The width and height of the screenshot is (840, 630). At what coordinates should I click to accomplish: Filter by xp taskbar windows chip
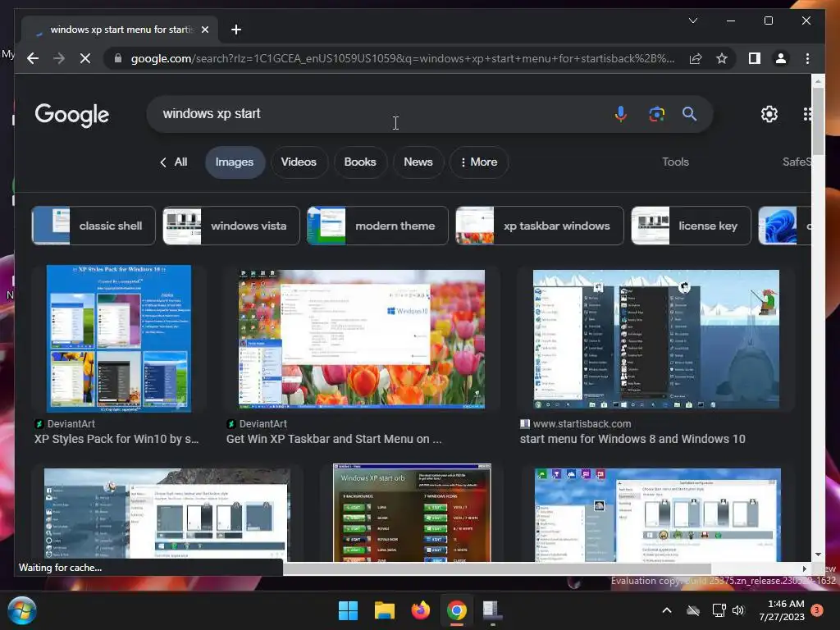(540, 226)
